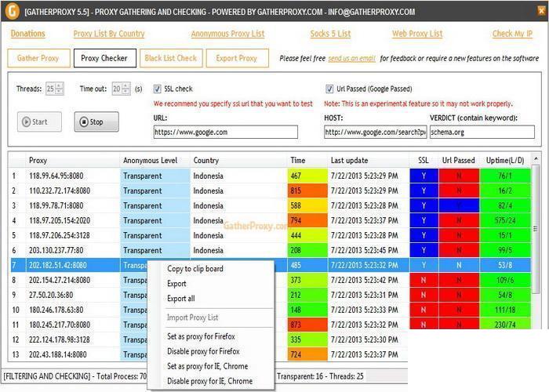The height and width of the screenshot is (392, 549).
Task: Click last update 7/22/2013 5:23:45 PM
Action: [364, 250]
